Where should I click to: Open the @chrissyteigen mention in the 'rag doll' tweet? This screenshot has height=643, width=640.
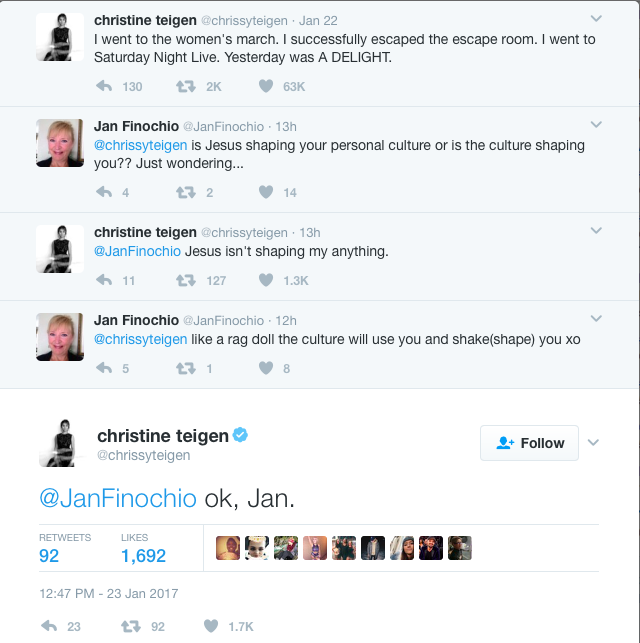tap(141, 340)
